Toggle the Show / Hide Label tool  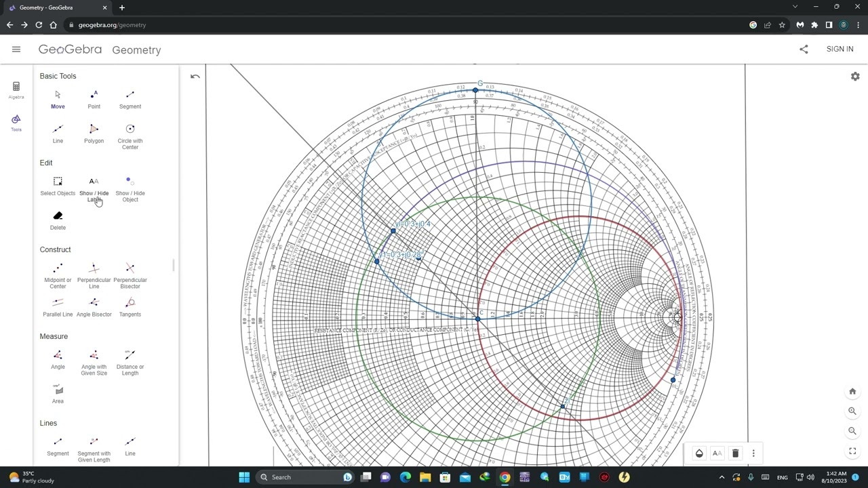coord(94,188)
